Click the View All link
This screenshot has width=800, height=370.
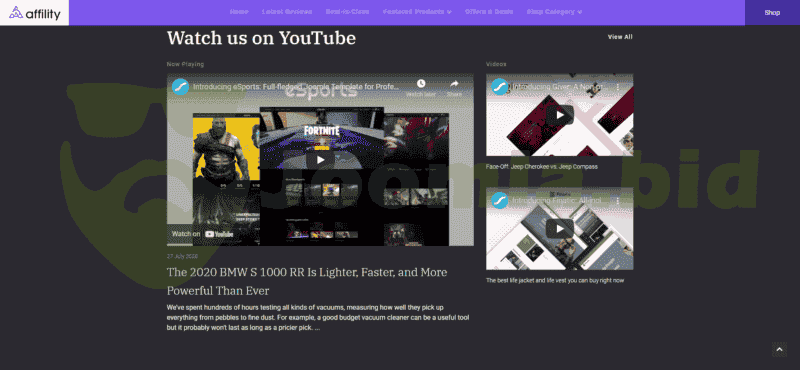[x=620, y=37]
